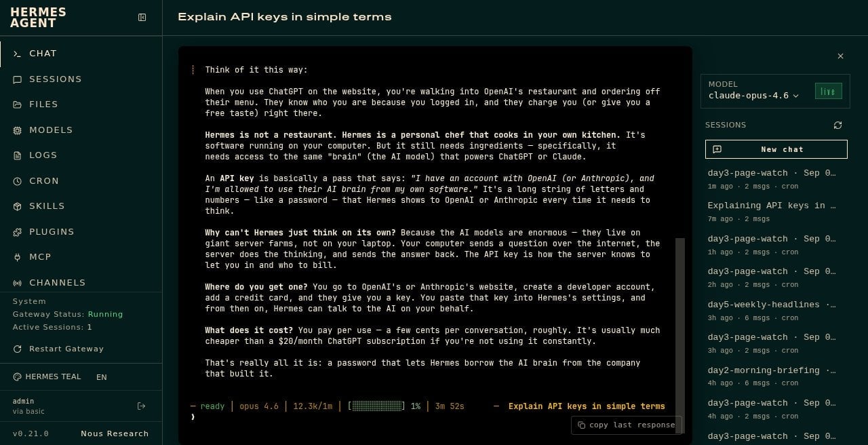Screen dimensions: 868x445
Task: Switch the Hermes Teal theme
Action: pos(47,376)
